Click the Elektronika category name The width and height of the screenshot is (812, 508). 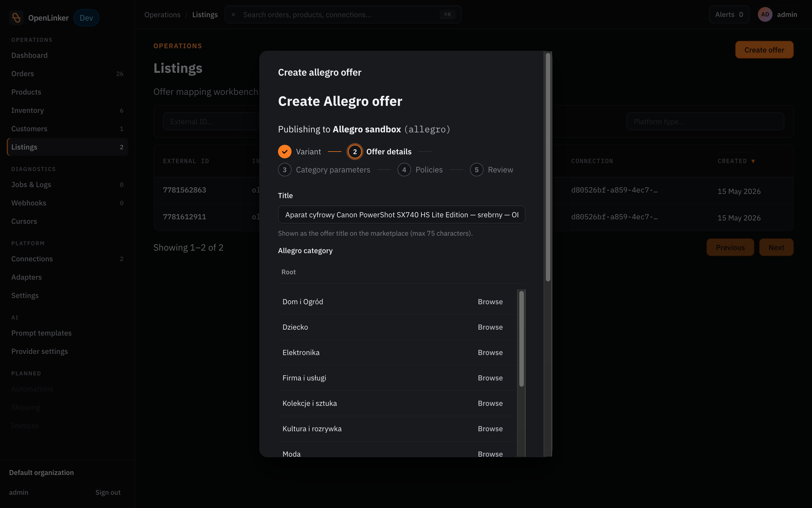pyautogui.click(x=301, y=352)
